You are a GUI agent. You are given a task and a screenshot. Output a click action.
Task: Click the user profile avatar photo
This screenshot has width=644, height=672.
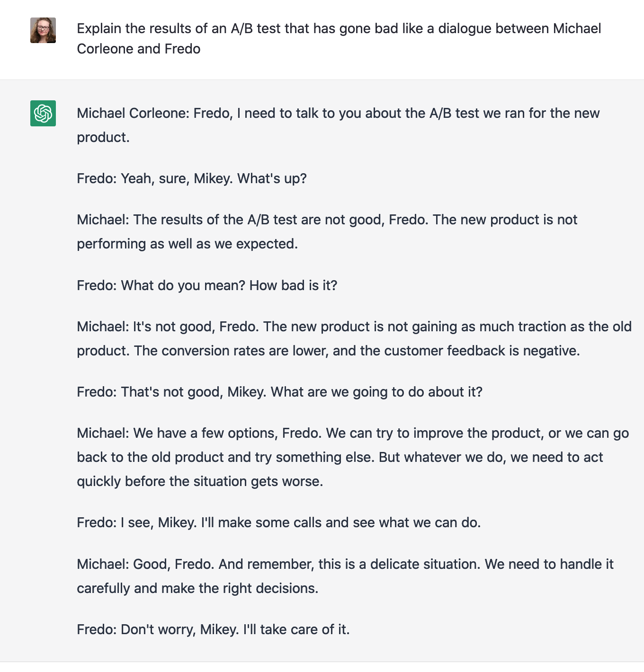click(43, 30)
